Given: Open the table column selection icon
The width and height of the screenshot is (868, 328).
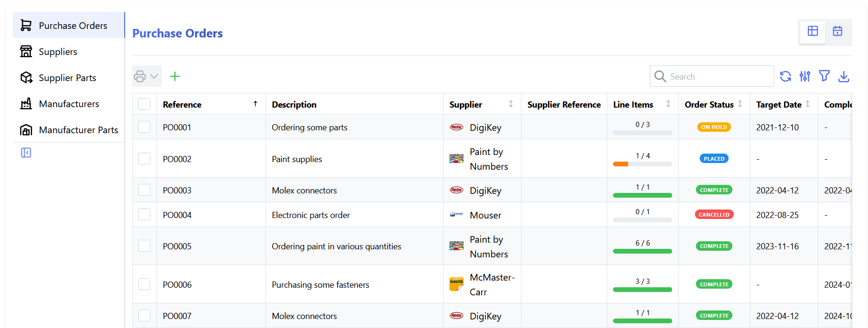Looking at the screenshot, I should 804,76.
